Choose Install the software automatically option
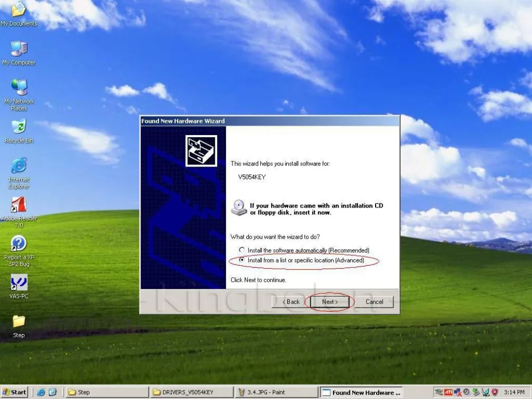Viewport: 532px width, 399px height. (x=305, y=250)
